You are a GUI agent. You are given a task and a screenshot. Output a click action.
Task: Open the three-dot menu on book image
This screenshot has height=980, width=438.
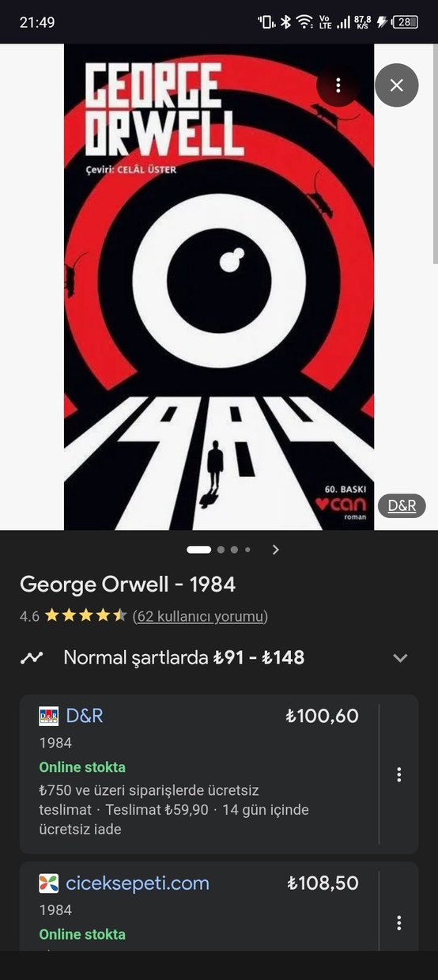(x=338, y=85)
